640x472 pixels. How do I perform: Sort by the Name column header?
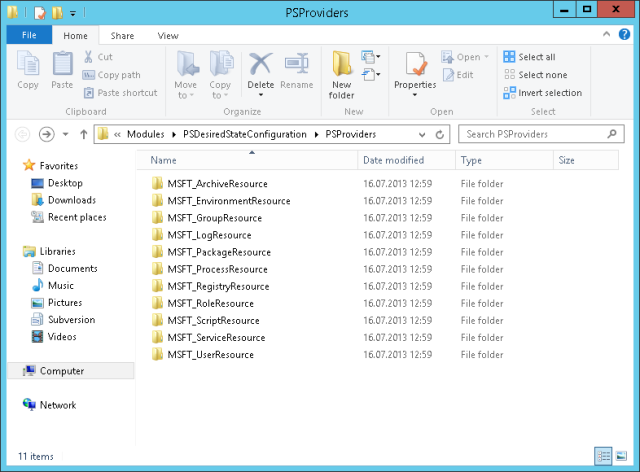[x=247, y=160]
